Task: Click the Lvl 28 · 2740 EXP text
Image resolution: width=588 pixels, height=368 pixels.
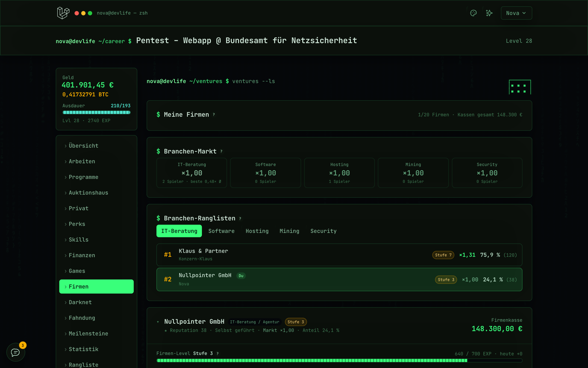Action: click(x=86, y=121)
